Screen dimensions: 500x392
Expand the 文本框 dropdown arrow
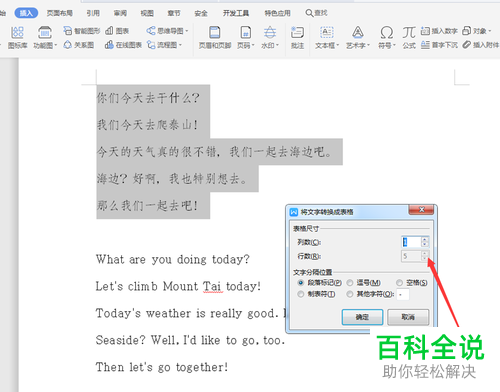click(x=338, y=45)
